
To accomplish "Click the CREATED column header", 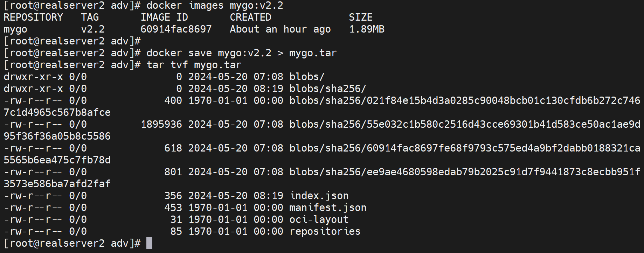I will tap(250, 17).
